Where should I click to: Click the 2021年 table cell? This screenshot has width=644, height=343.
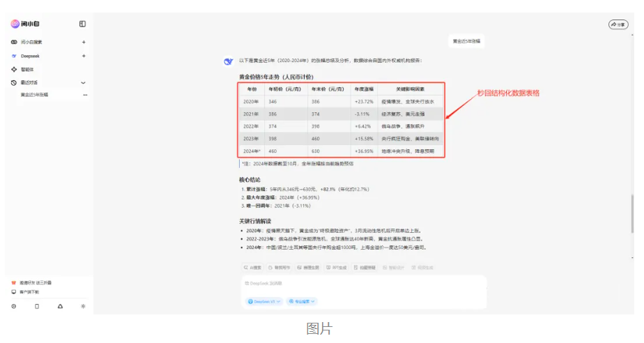(251, 114)
